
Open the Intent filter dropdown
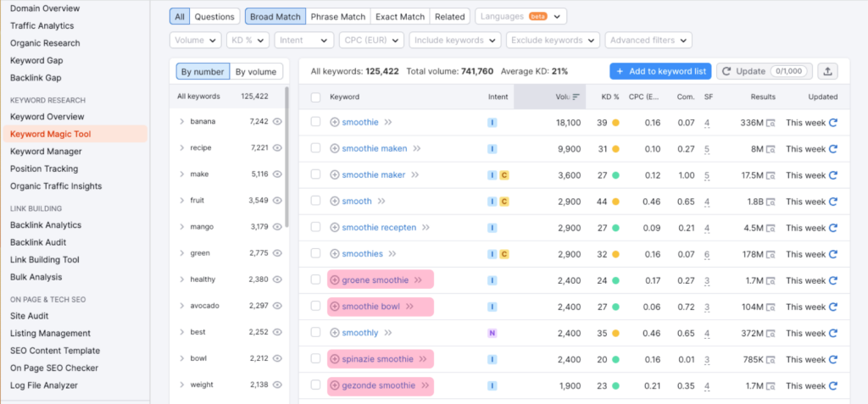[x=304, y=41]
